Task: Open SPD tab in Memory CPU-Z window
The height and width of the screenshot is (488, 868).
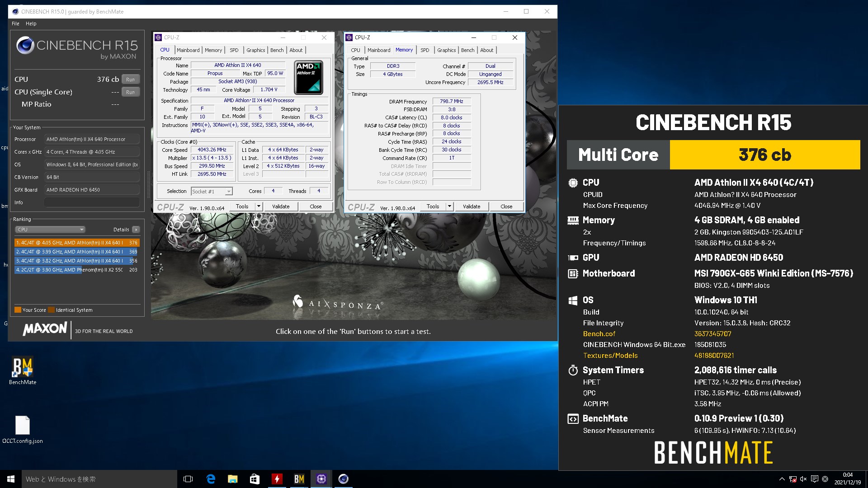Action: pyautogui.click(x=425, y=50)
